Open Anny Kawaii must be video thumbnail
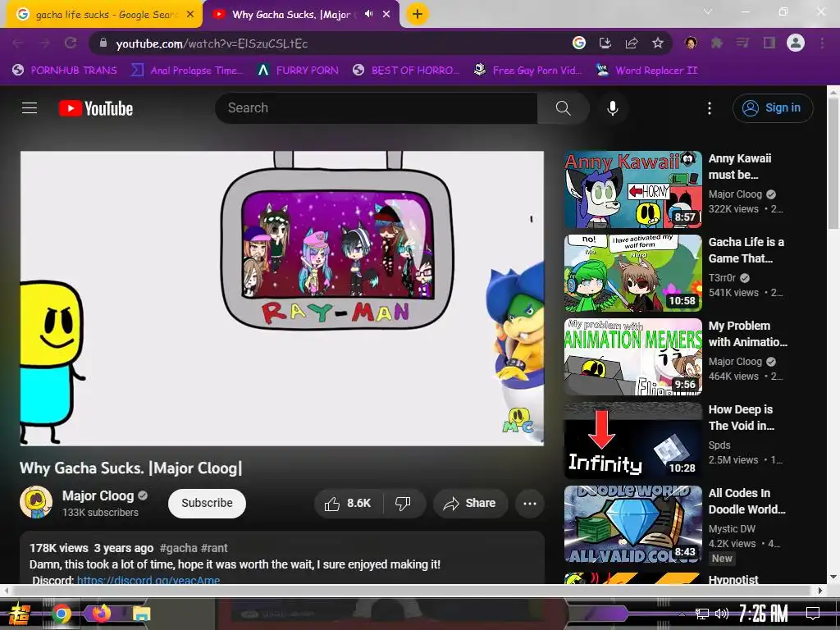 tap(632, 189)
